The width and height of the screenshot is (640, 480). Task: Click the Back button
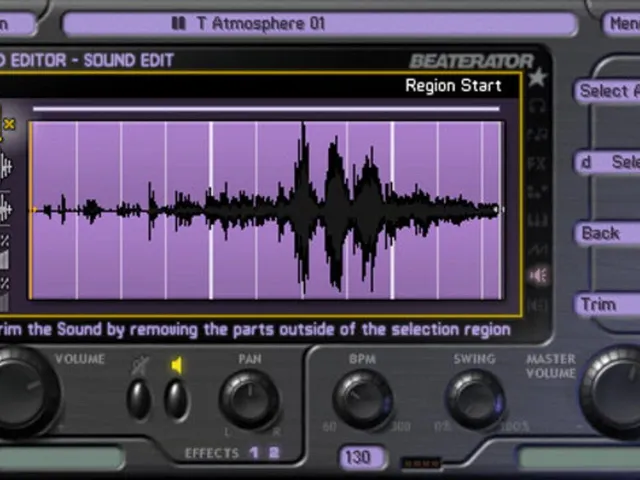tap(608, 233)
